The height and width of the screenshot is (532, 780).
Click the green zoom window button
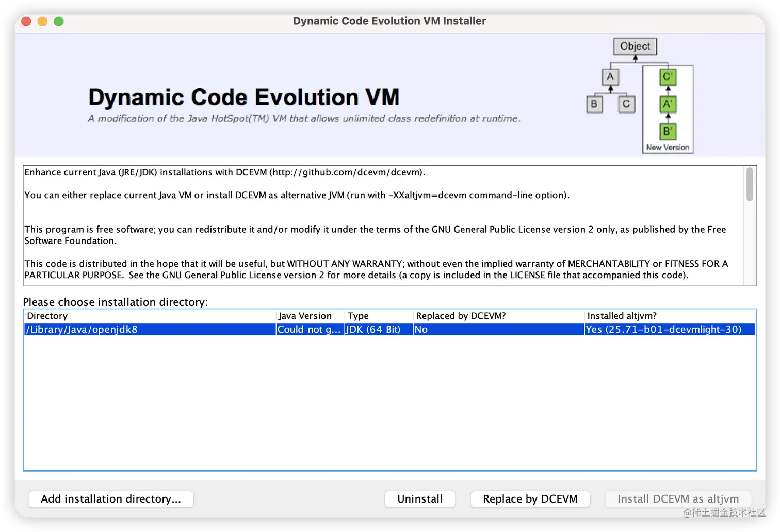coord(59,21)
